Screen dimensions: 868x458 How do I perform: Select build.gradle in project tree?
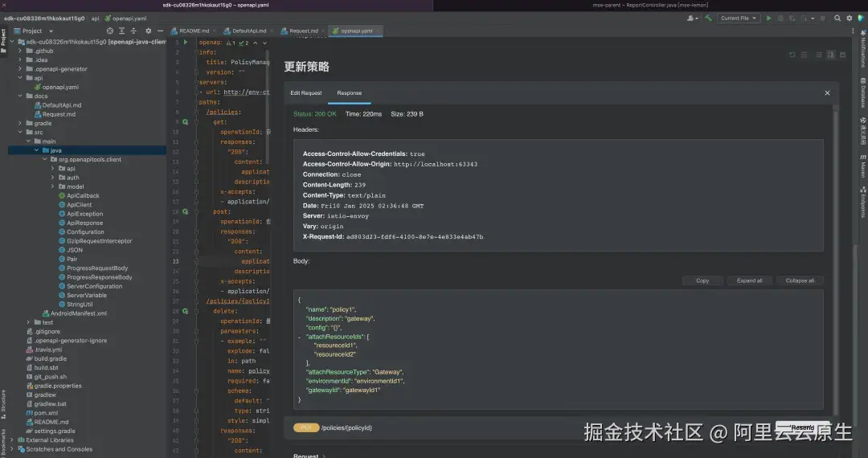[x=50, y=359]
